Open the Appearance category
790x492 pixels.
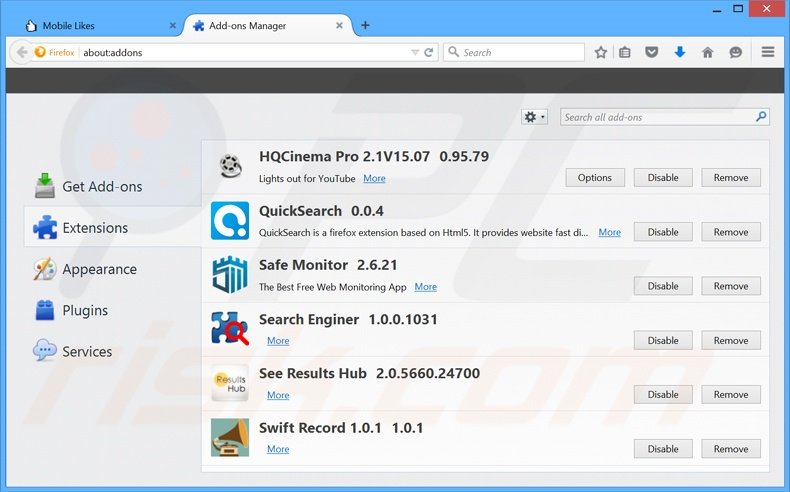[85, 269]
